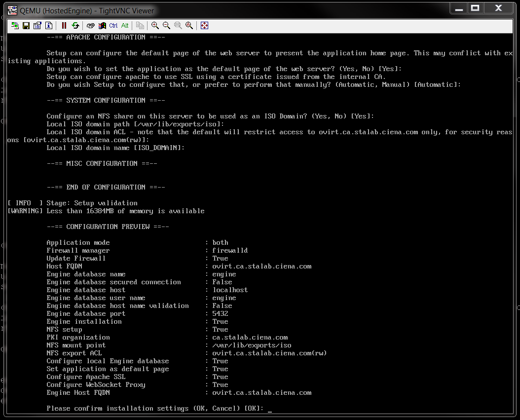520x420 pixels.
Task: Set the zoom to automatic fit
Action: 189,26
